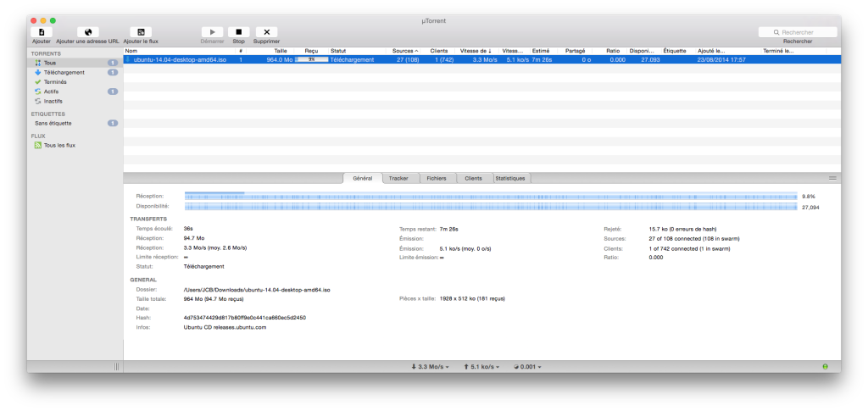Click the Télechargement status cell in torrent row

pyautogui.click(x=352, y=59)
